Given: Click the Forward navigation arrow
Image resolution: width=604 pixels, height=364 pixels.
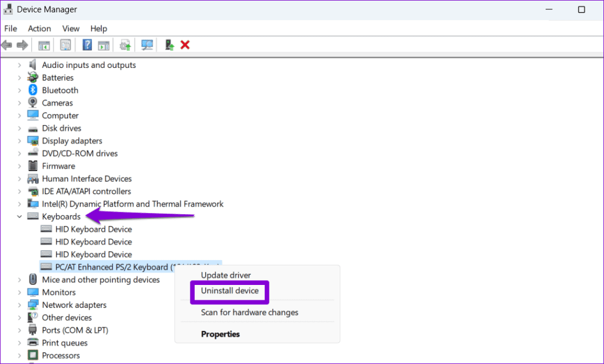Looking at the screenshot, I should pyautogui.click(x=22, y=44).
